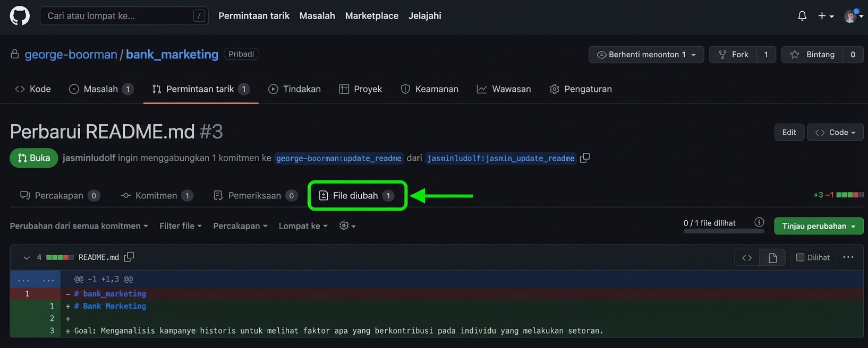Open the fork count showing 1
The width and height of the screenshot is (868, 348).
pos(766,55)
